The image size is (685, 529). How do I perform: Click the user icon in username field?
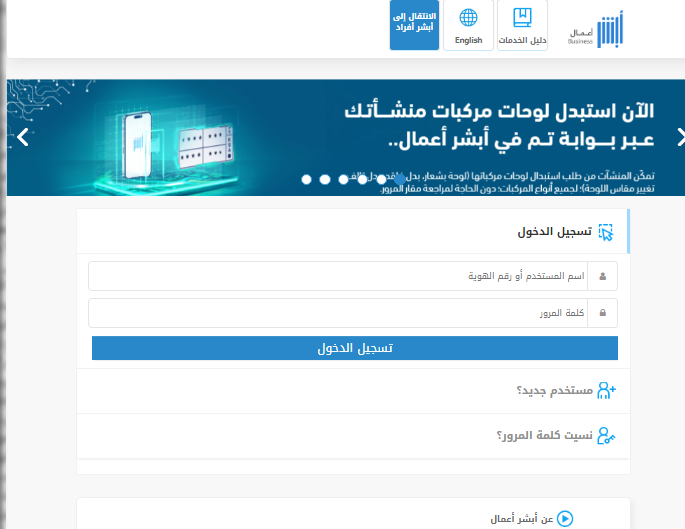point(603,276)
